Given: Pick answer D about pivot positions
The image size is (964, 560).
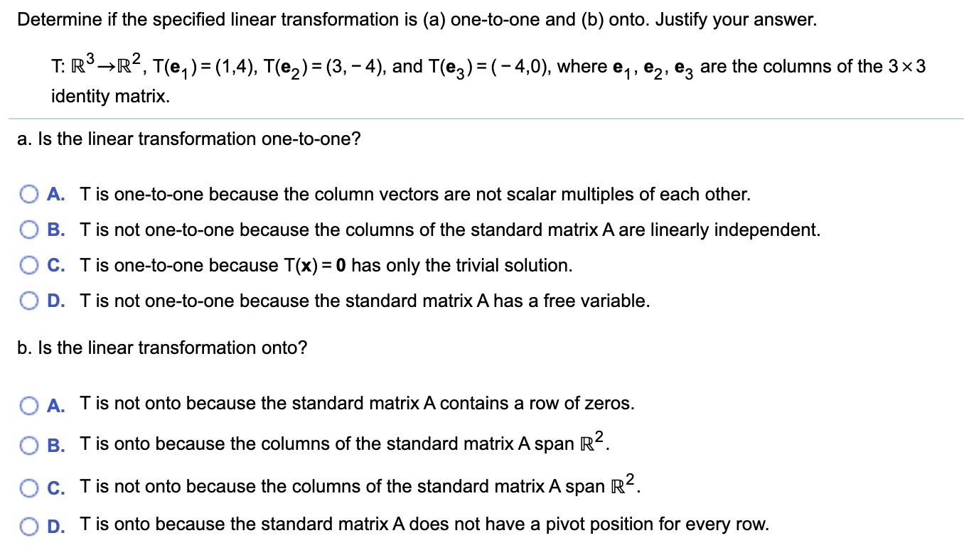Looking at the screenshot, I should click(30, 524).
